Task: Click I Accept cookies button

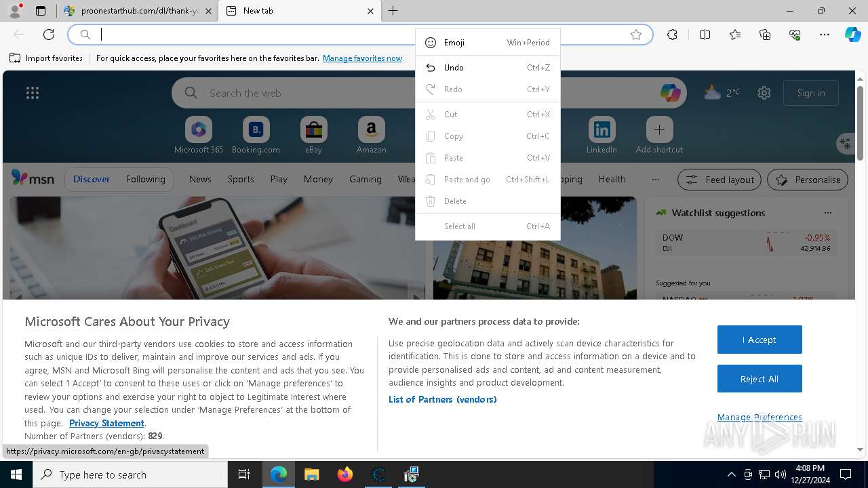Action: [759, 340]
